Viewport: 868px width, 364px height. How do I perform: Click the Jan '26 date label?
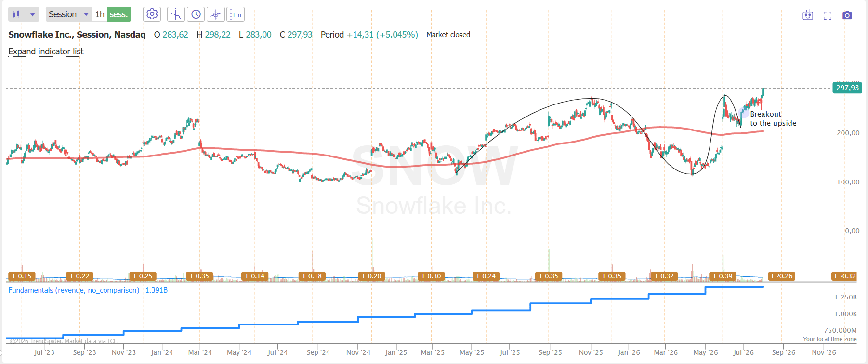click(x=629, y=352)
